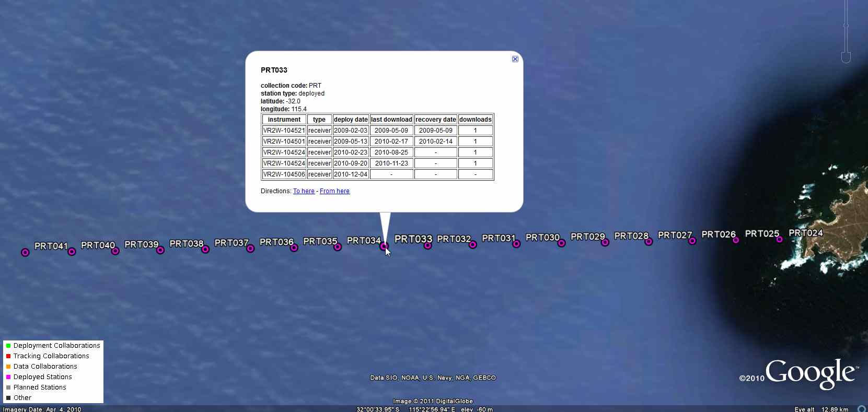Viewport: 868px width, 412px height.
Task: Click the 'deploy date' column header
Action: tap(351, 120)
